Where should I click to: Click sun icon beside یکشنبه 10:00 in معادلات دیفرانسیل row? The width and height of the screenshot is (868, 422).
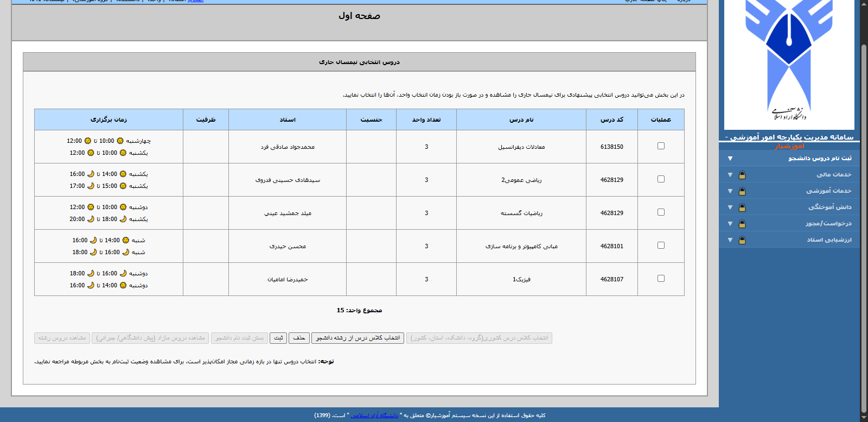click(123, 153)
